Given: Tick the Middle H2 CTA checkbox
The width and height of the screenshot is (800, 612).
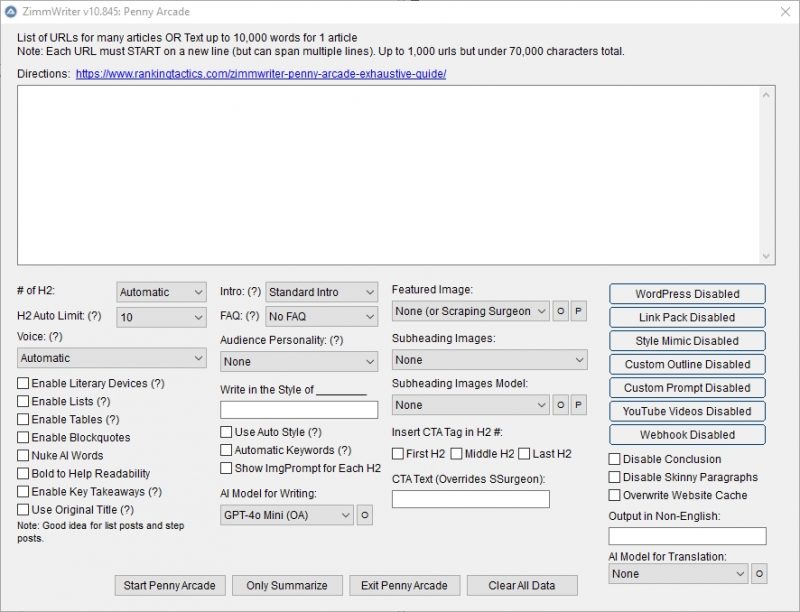Looking at the screenshot, I should (457, 454).
